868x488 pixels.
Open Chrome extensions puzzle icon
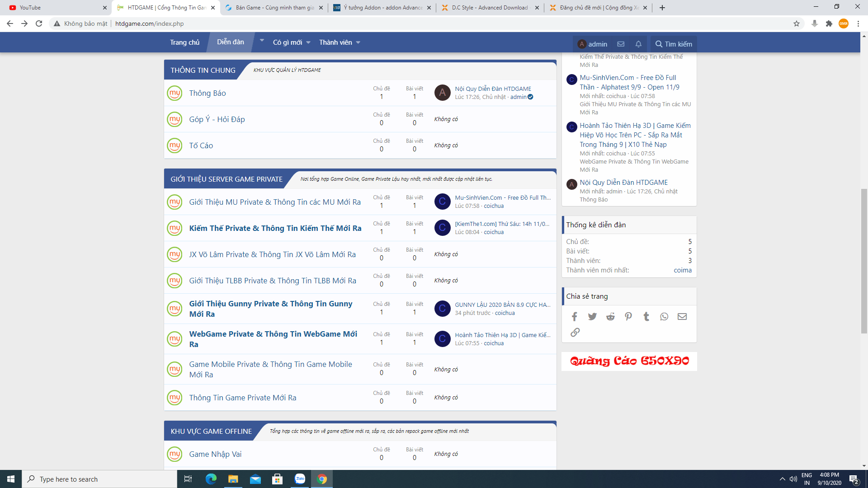point(829,23)
